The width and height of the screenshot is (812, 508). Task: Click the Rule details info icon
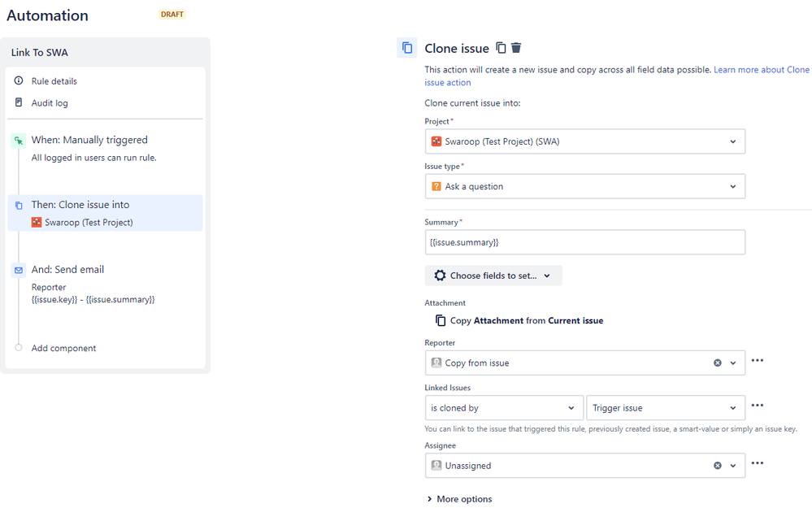(x=19, y=80)
